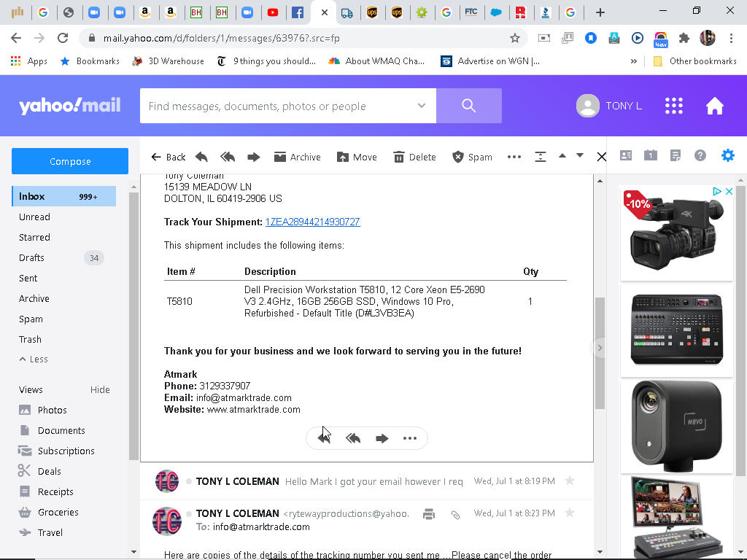Open the Drafts folder
Viewport: 747px width, 560px height.
(x=31, y=257)
